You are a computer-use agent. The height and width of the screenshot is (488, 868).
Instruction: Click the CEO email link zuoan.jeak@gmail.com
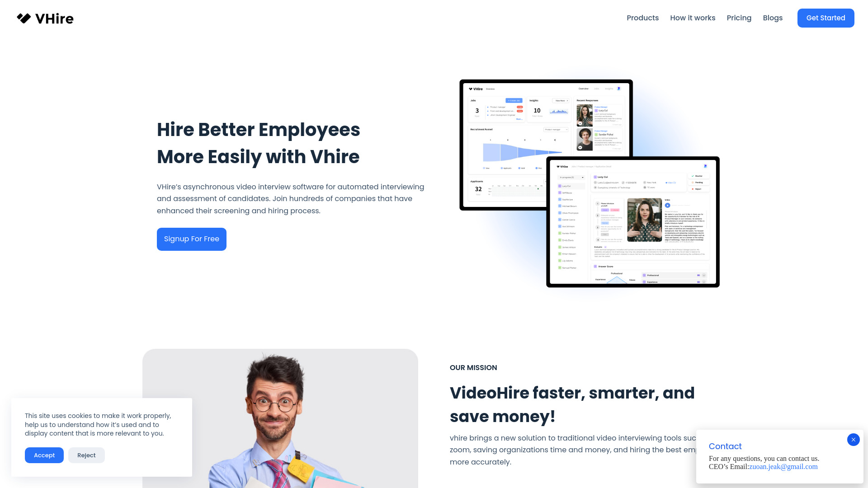[783, 467]
